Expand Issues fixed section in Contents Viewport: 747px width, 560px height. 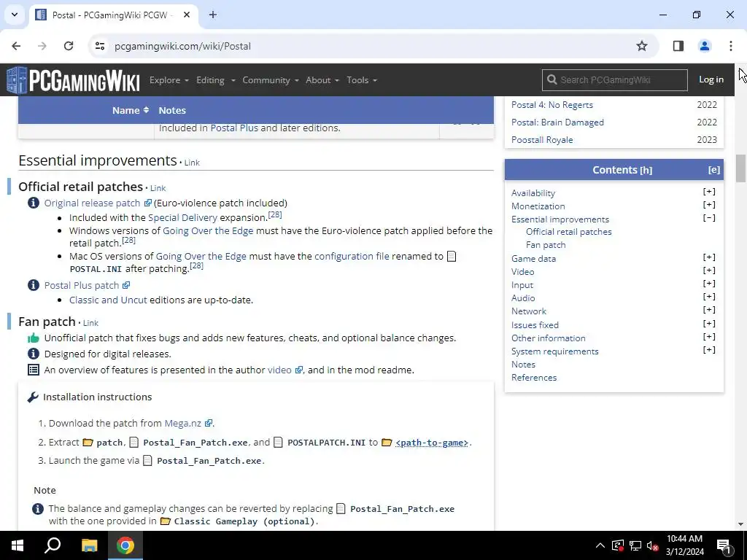(x=709, y=324)
